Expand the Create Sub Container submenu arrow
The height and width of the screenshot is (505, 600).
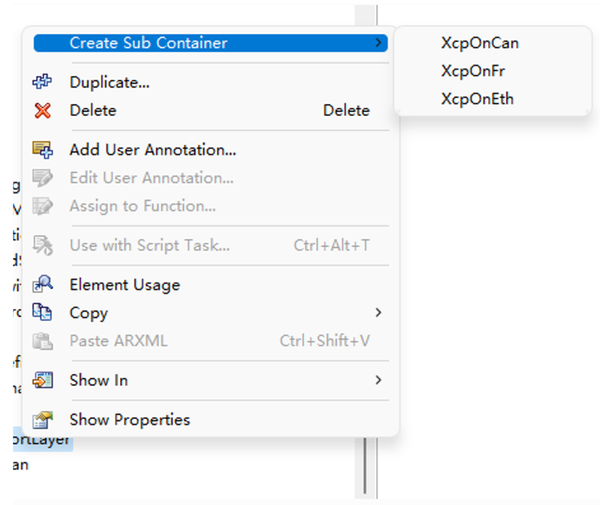(378, 43)
